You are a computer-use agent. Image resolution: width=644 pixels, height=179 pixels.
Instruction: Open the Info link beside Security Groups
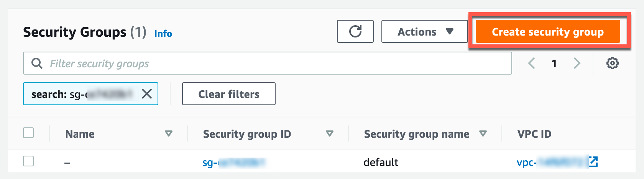163,34
